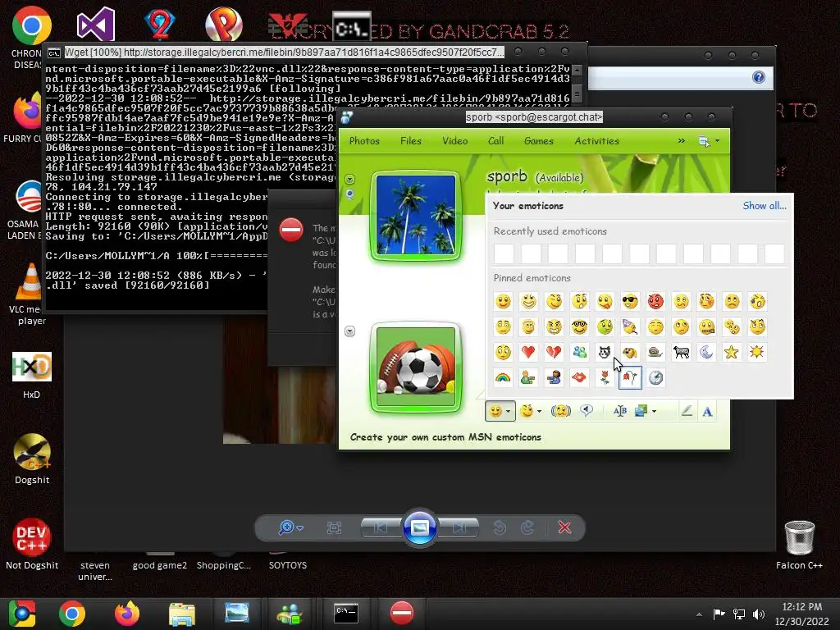Select the party hat emoticon
The height and width of the screenshot is (630, 840).
(x=630, y=326)
